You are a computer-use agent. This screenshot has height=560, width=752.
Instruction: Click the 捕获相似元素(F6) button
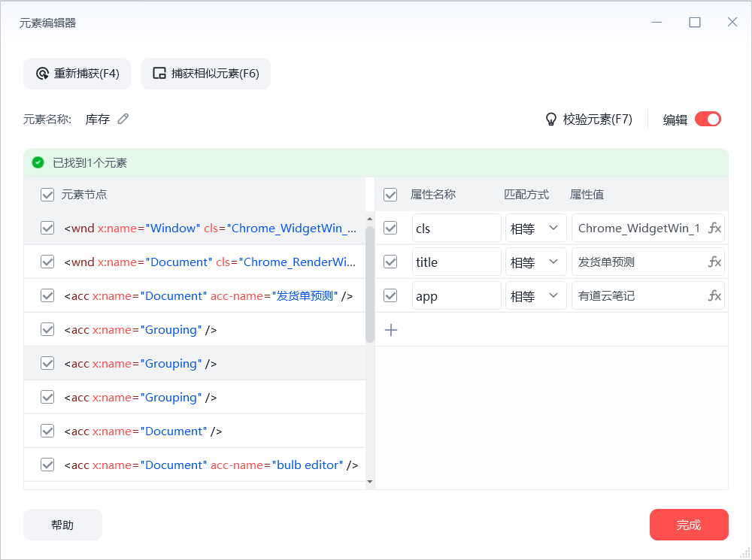[205, 74]
